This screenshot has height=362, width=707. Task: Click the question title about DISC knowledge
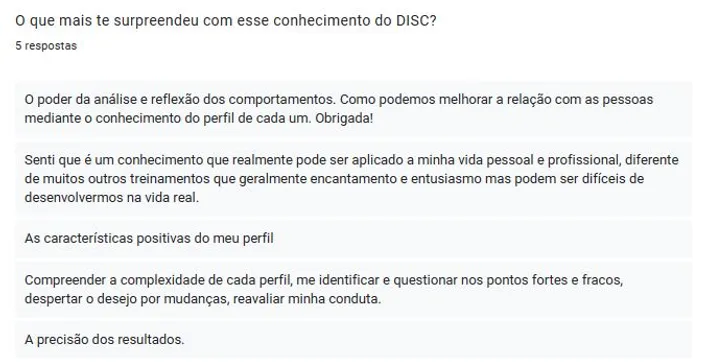point(226,21)
